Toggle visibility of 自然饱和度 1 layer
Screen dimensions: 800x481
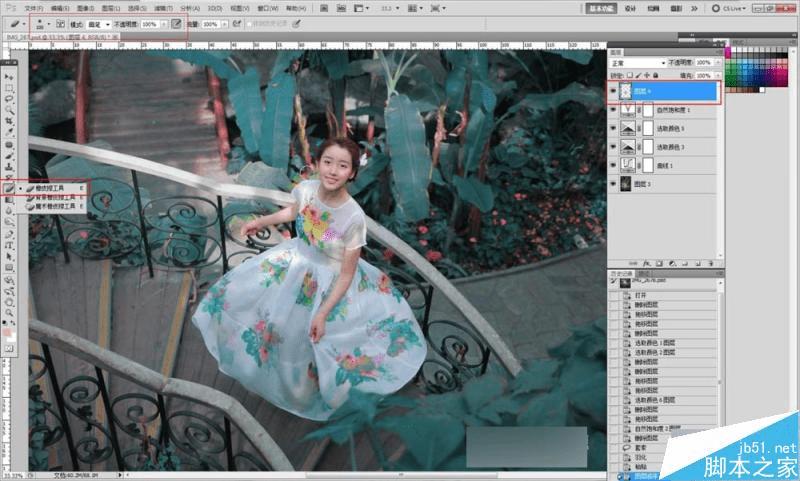click(613, 110)
